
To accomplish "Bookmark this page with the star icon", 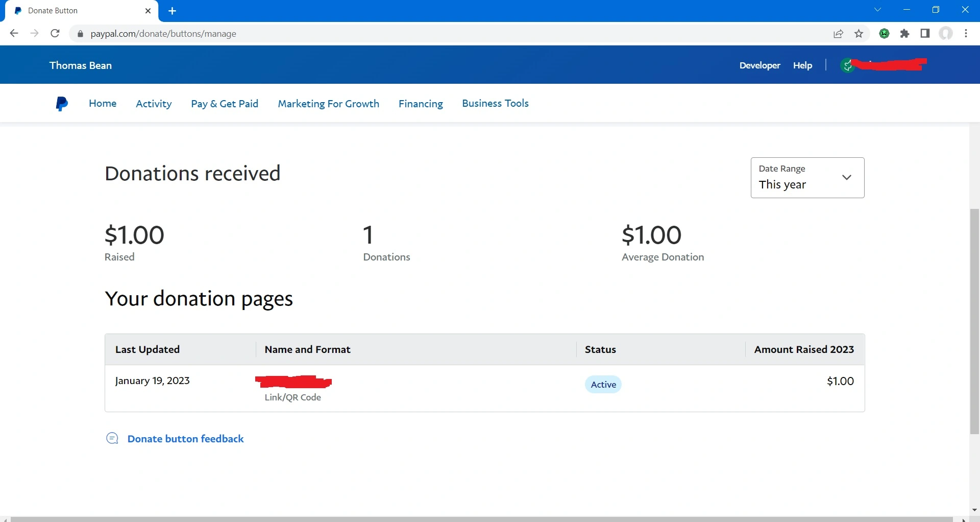I will point(859,34).
